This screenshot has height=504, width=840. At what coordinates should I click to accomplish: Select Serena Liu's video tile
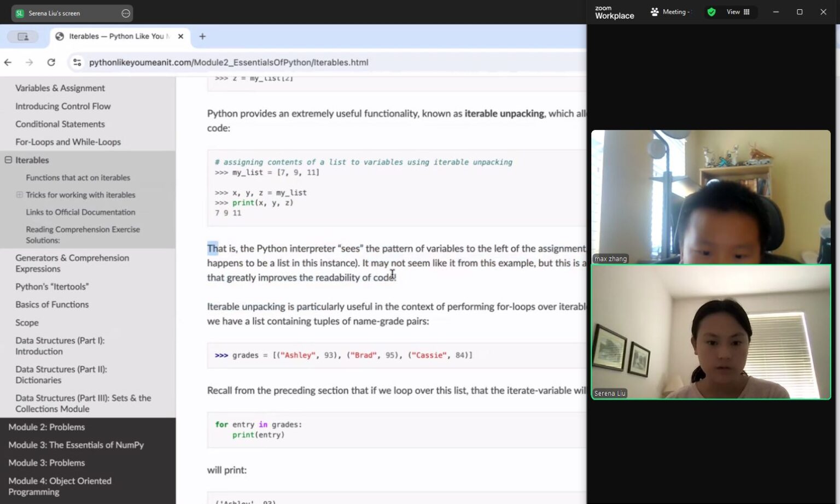(x=711, y=332)
